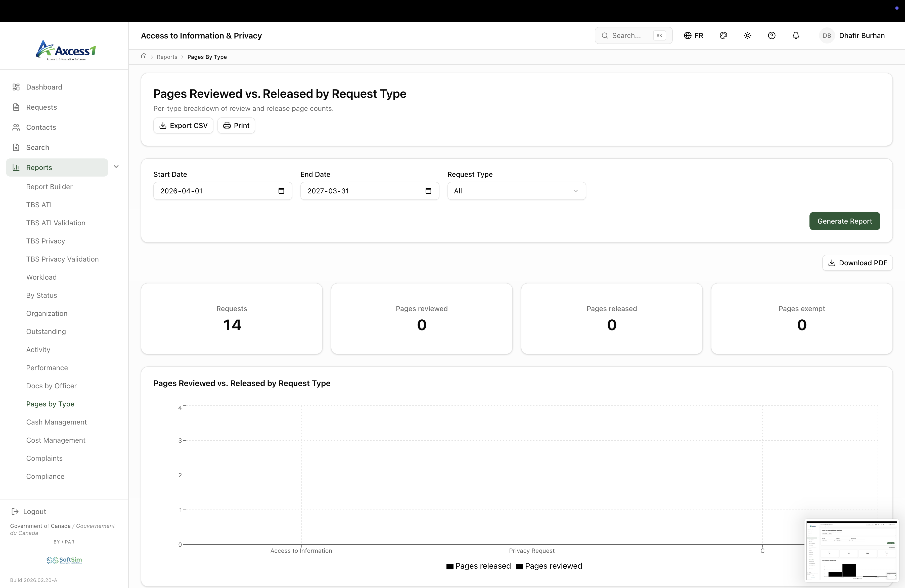Click the Logout icon
Screen dimensions: 905x588
pos(15,512)
